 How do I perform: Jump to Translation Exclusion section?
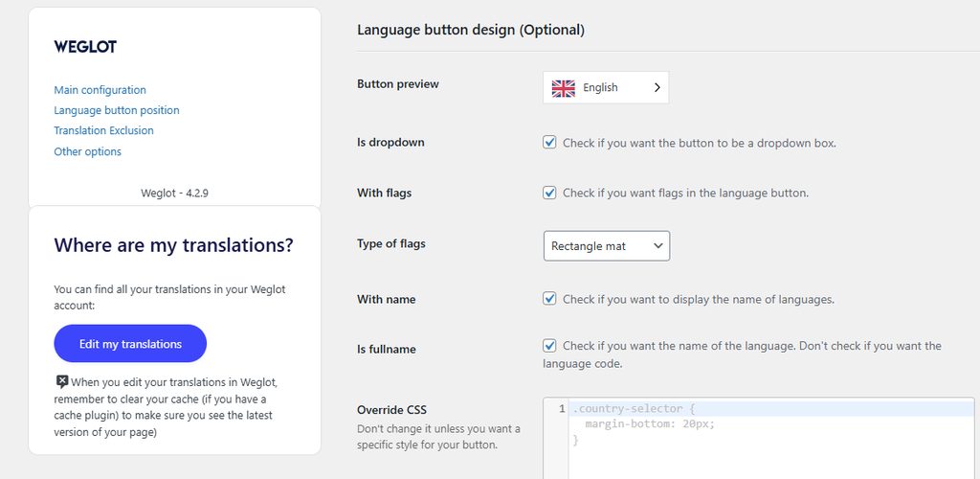(103, 130)
